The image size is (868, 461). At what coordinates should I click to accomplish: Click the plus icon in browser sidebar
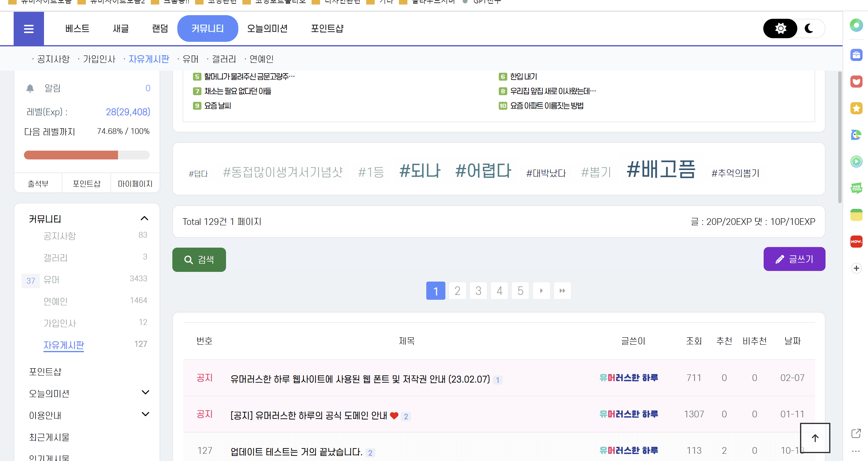click(856, 268)
